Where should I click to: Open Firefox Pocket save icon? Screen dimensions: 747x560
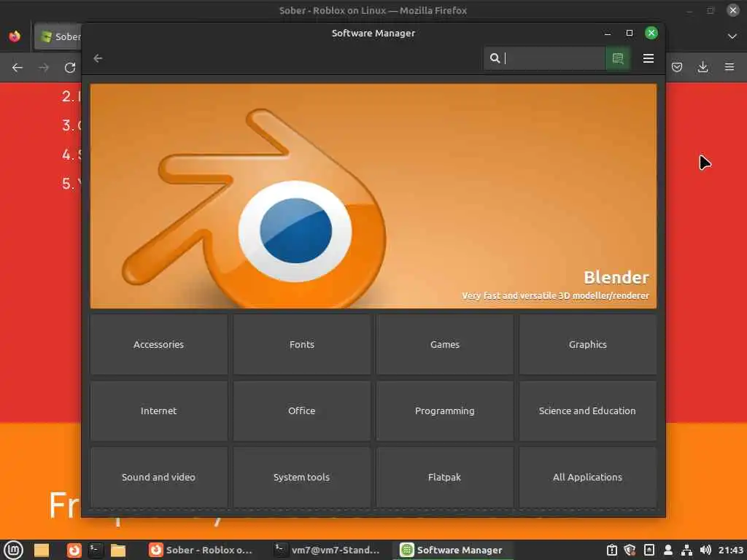coord(677,67)
